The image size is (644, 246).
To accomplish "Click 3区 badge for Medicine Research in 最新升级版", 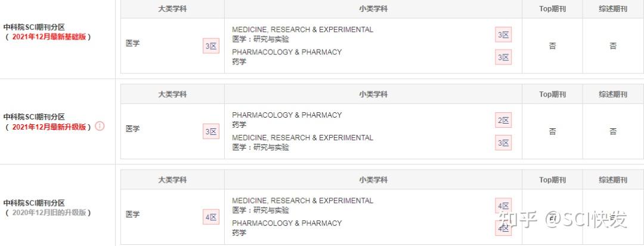I will click(503, 143).
